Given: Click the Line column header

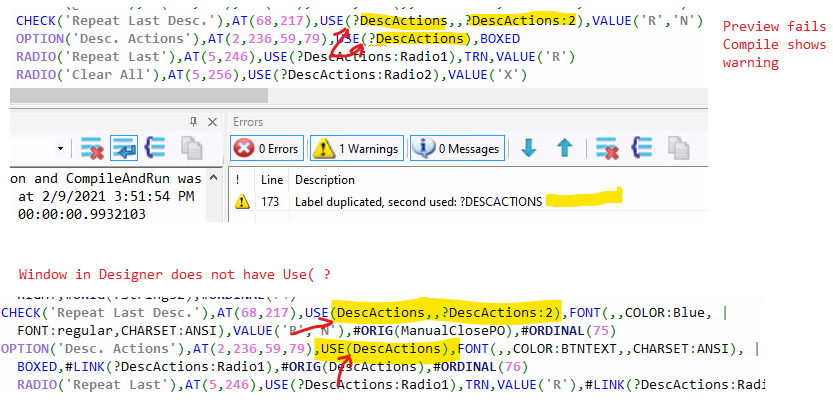Looking at the screenshot, I should coord(271,180).
